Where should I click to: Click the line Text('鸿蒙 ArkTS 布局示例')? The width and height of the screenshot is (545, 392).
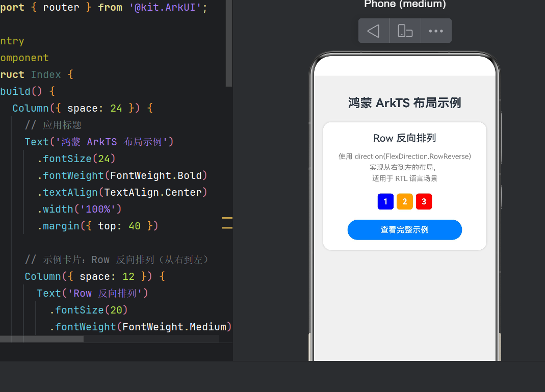tap(99, 142)
